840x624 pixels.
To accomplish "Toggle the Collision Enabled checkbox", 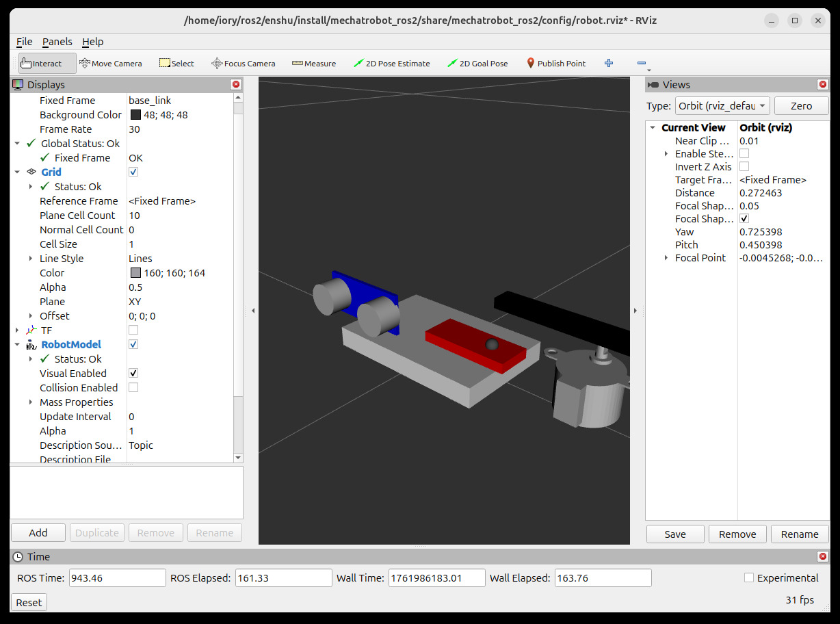I will point(133,388).
